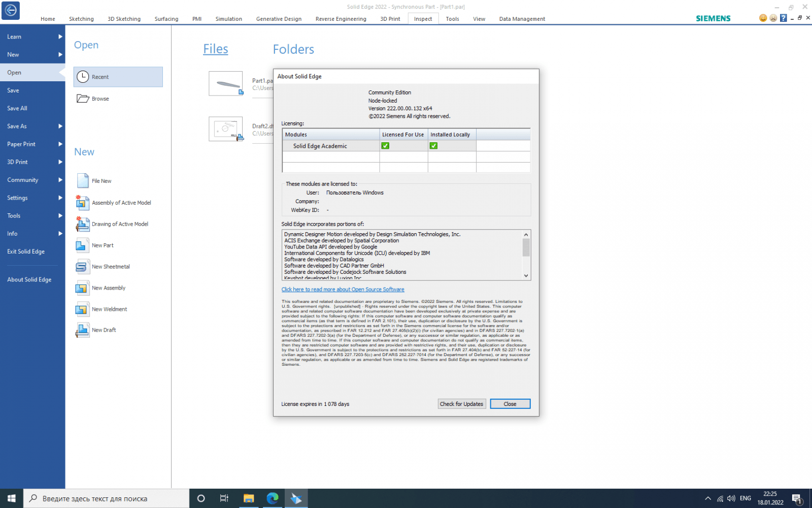812x508 pixels.
Task: Expand the Save As submenu arrow
Action: (60, 126)
